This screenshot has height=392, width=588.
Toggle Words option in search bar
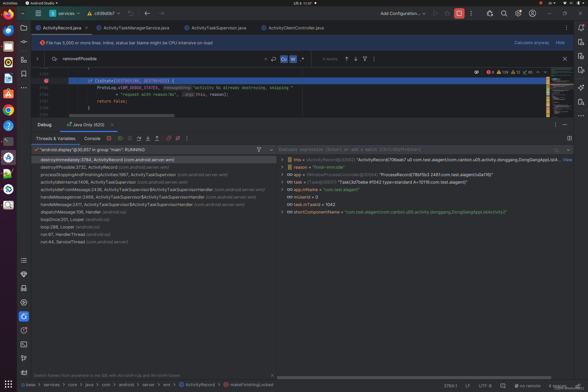click(293, 59)
